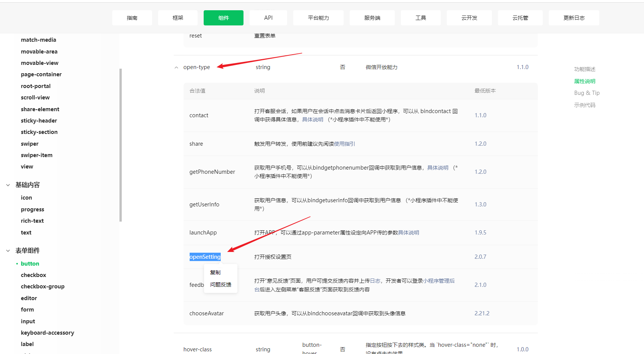Click version 1.1.0 of open-type row
Screen dimensions: 644x354
pyautogui.click(x=522, y=67)
